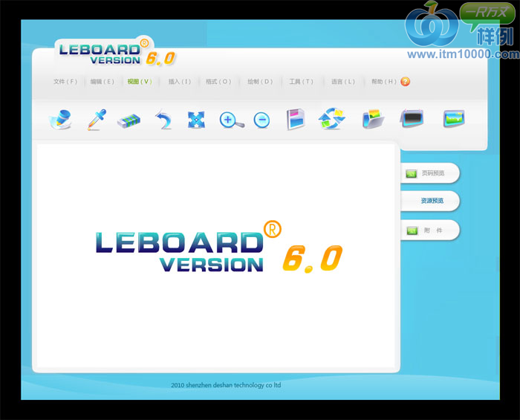520x420 pixels.
Task: Open the 格式 (O) menu
Action: tap(218, 81)
